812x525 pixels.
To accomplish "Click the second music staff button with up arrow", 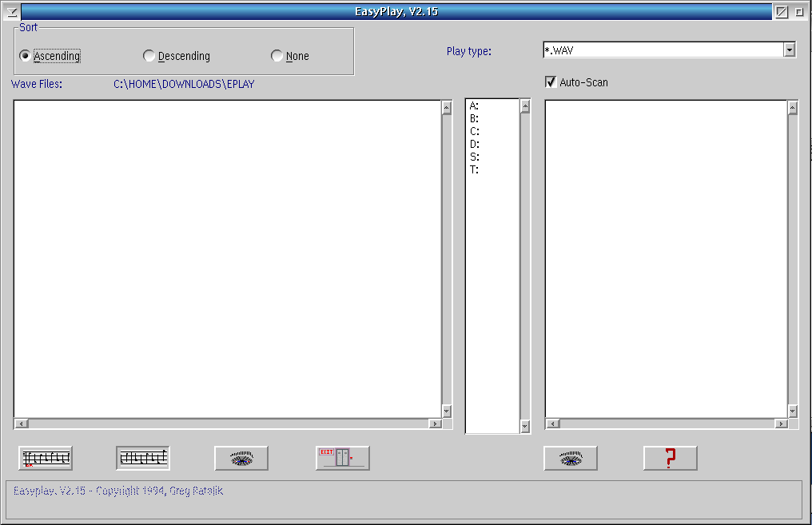I will tap(143, 458).
